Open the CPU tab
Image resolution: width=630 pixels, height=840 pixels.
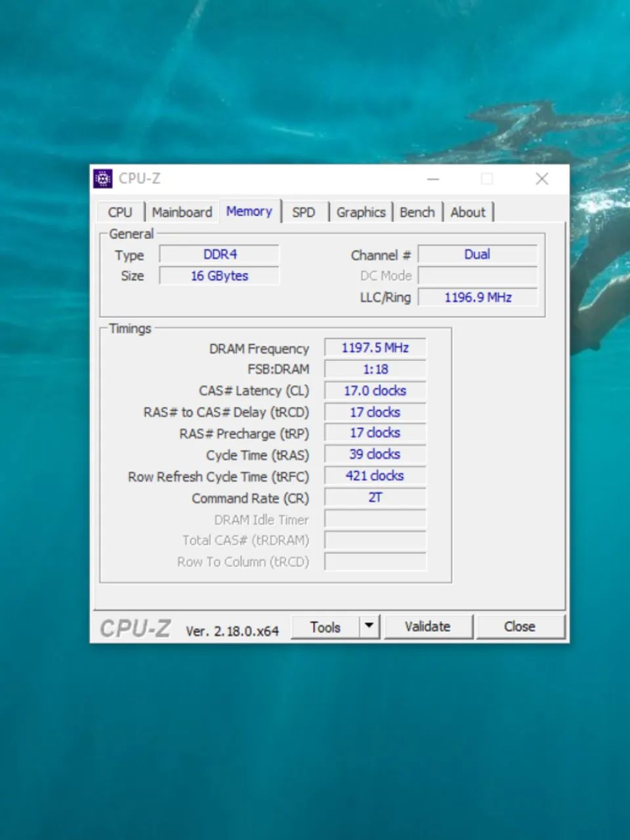(120, 213)
